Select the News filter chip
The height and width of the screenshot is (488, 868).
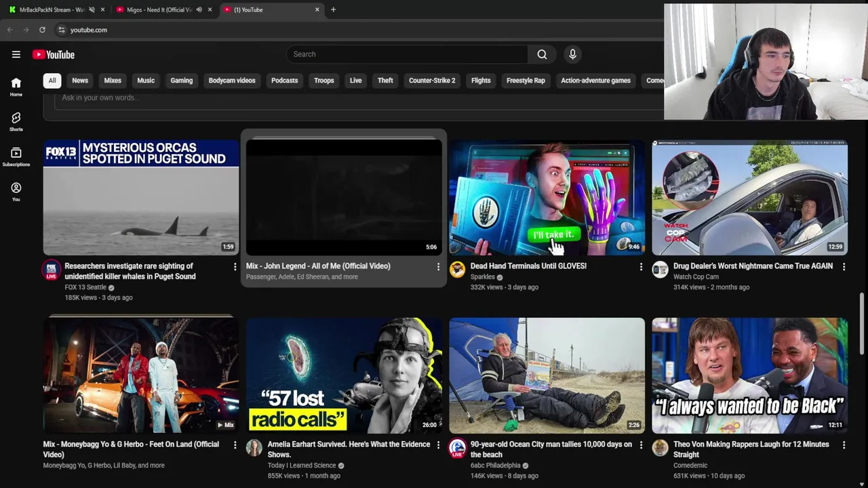coord(80,81)
